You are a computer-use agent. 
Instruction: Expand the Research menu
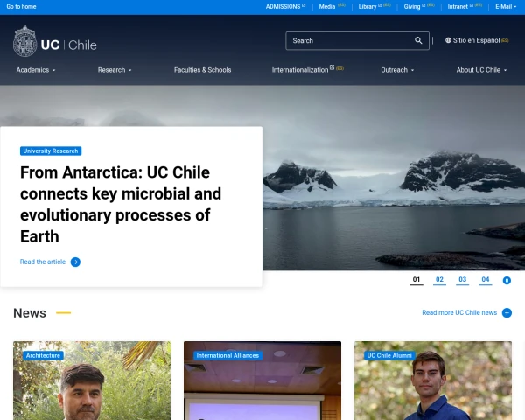coord(115,70)
